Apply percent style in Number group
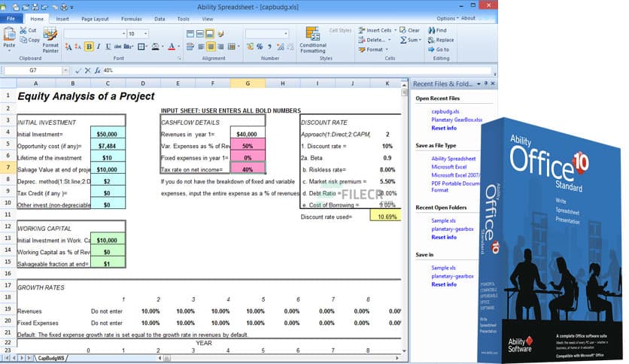629x364 pixels. coord(260,47)
